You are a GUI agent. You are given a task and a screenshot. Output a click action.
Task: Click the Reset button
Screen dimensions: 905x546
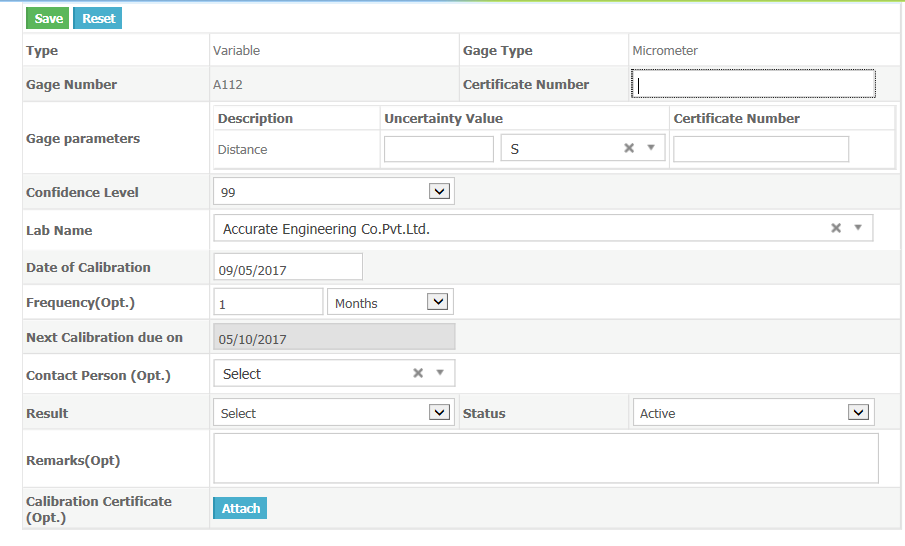point(98,18)
